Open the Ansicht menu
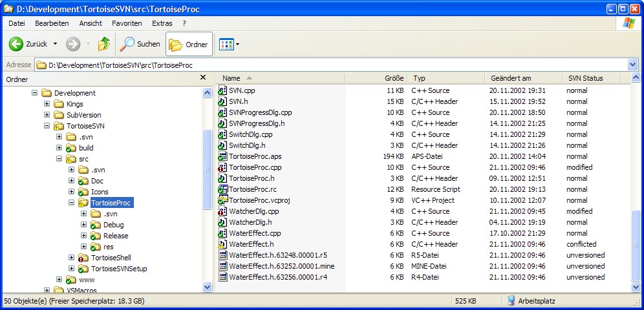 click(x=91, y=23)
